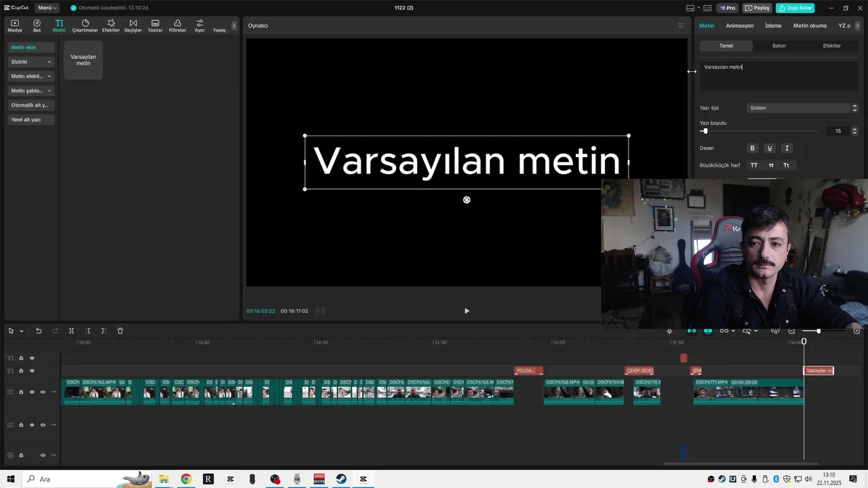Show more inspector tabs with the right arrow

pyautogui.click(x=858, y=26)
